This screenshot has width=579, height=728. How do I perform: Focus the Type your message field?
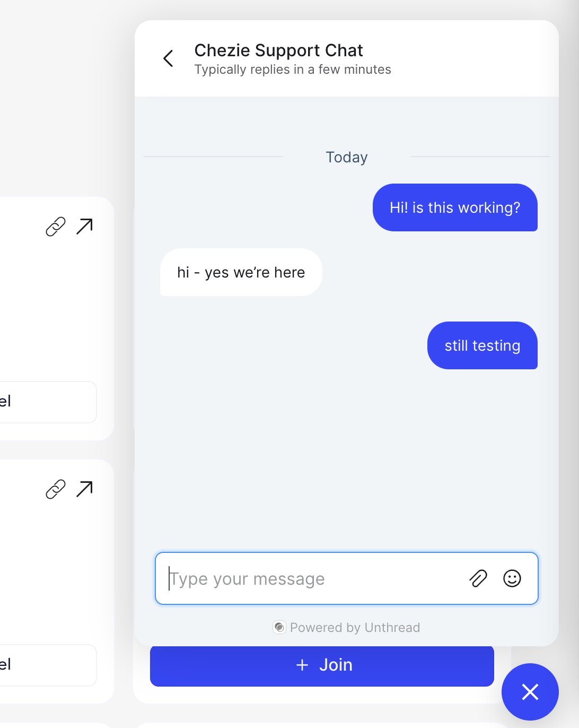[313, 579]
